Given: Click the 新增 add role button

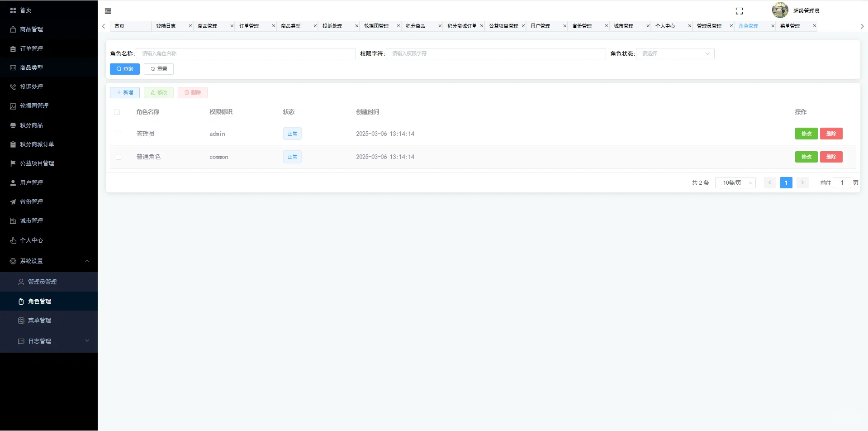Looking at the screenshot, I should coord(124,92).
